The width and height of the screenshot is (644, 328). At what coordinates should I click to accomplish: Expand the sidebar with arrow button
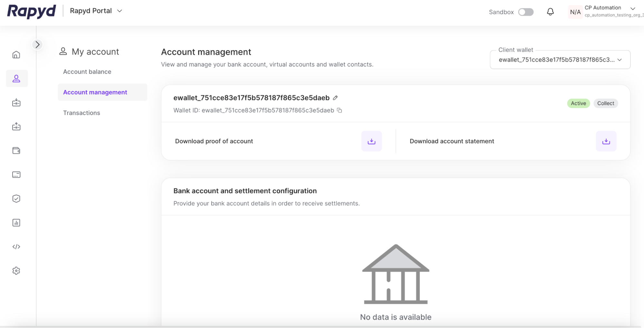point(37,44)
